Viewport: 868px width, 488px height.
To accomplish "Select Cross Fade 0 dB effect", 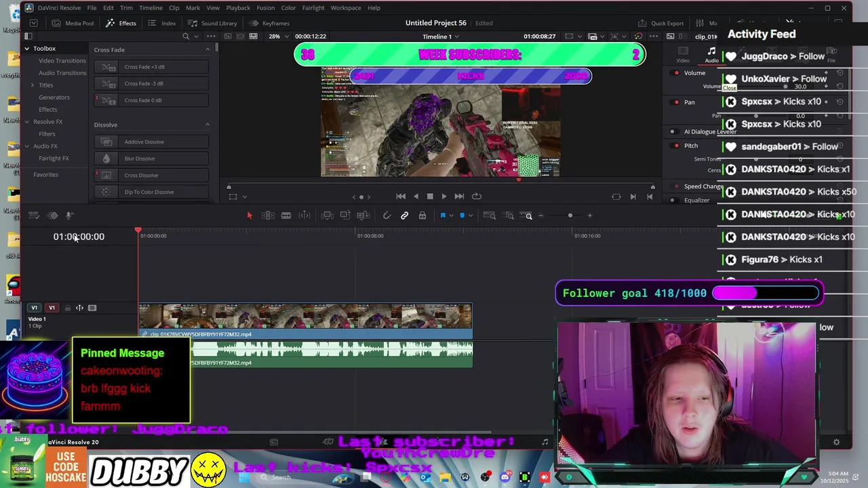I will (x=151, y=100).
